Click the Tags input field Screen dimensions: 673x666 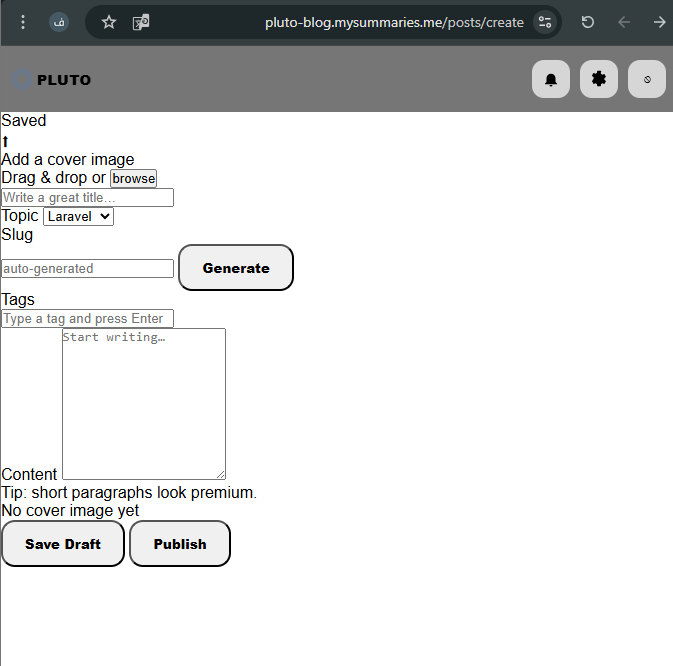(x=88, y=319)
